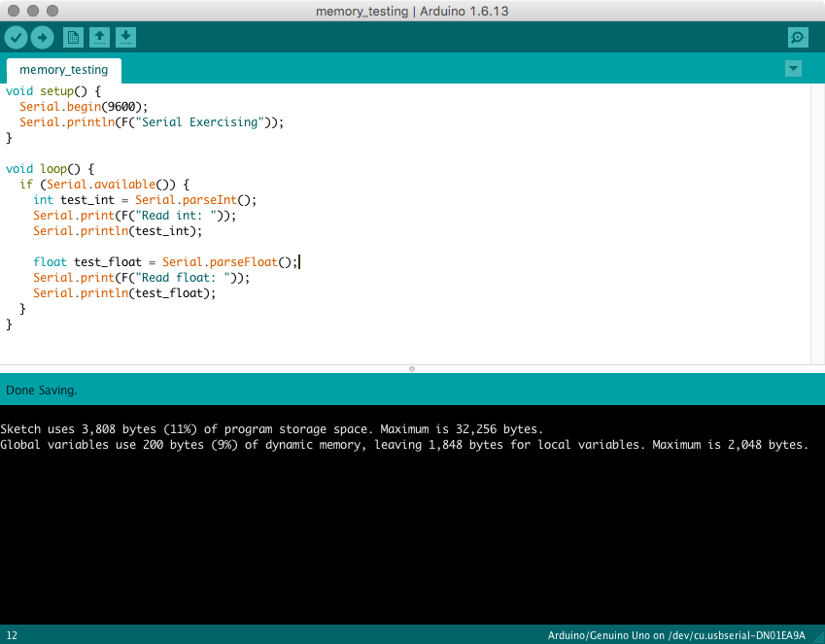Upload the sketch with the arrow icon
This screenshot has height=644, width=825.
[x=42, y=38]
